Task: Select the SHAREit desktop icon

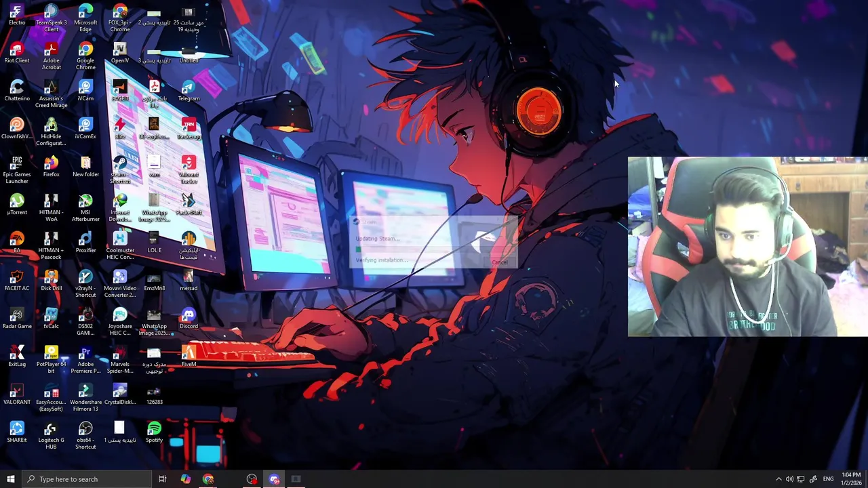Action: coord(17,432)
